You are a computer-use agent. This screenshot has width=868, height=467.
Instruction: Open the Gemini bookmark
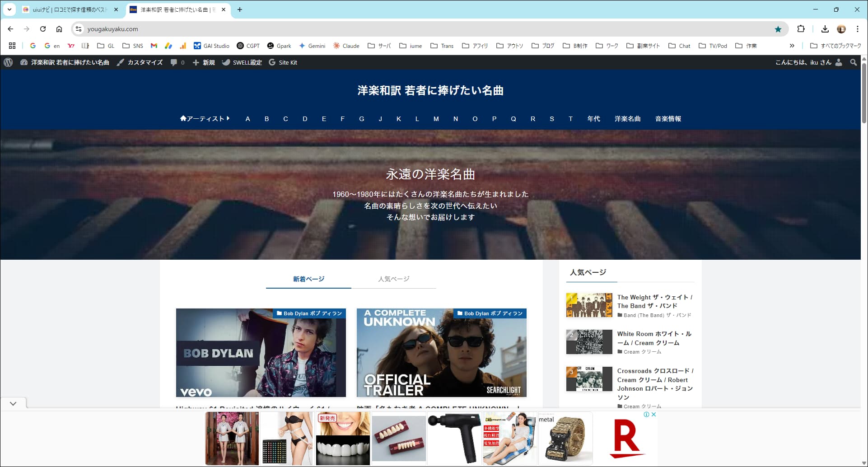pos(312,46)
